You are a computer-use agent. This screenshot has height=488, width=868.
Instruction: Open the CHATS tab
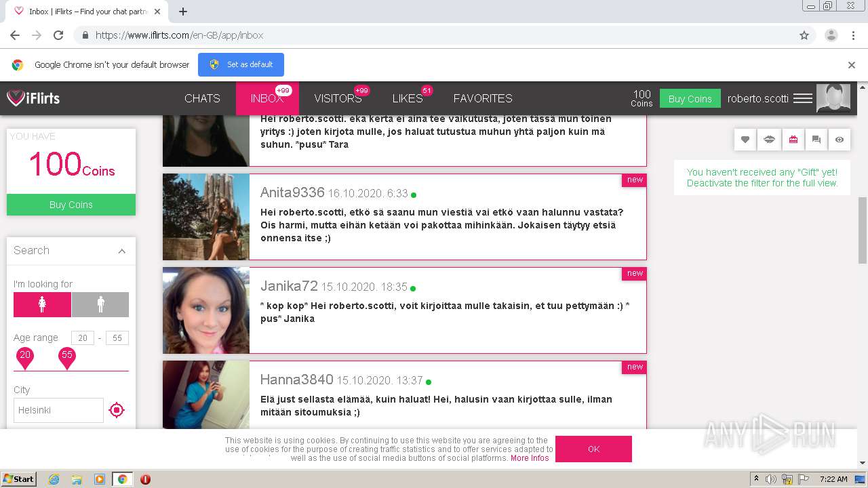202,98
